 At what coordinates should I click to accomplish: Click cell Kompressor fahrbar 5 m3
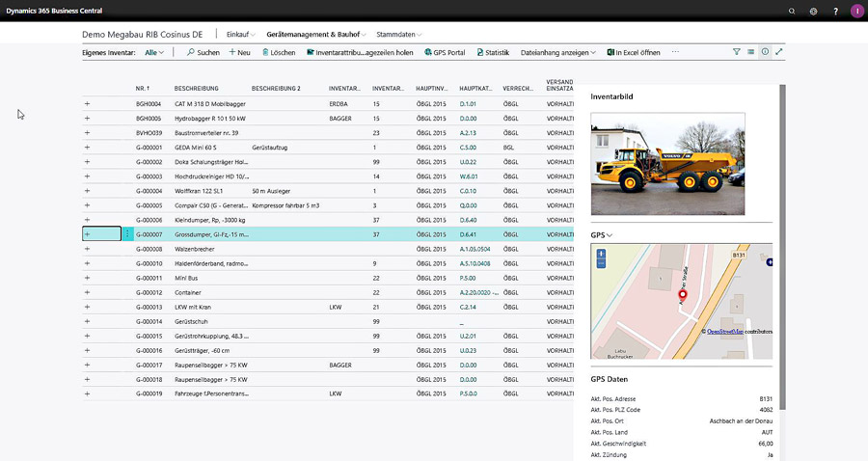pos(285,205)
